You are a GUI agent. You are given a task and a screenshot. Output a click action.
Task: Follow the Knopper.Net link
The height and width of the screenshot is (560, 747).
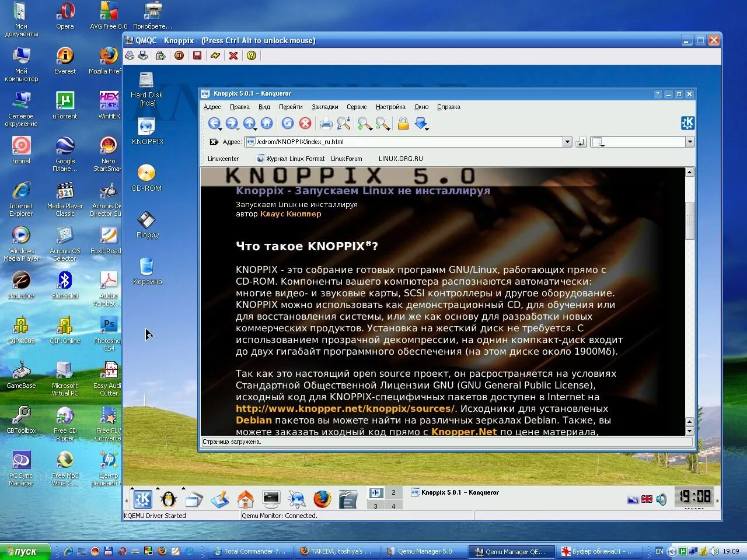464,432
